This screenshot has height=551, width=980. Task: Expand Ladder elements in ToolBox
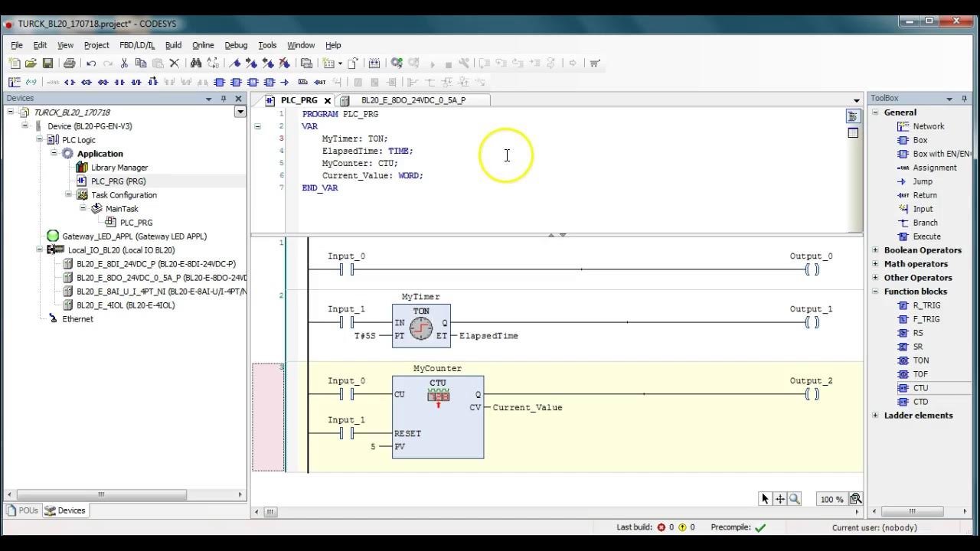876,416
